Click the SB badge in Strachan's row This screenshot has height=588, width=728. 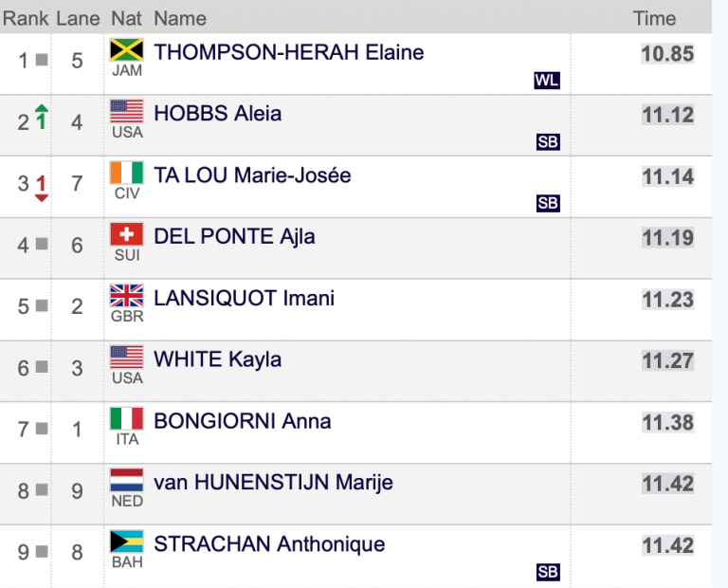point(548,572)
